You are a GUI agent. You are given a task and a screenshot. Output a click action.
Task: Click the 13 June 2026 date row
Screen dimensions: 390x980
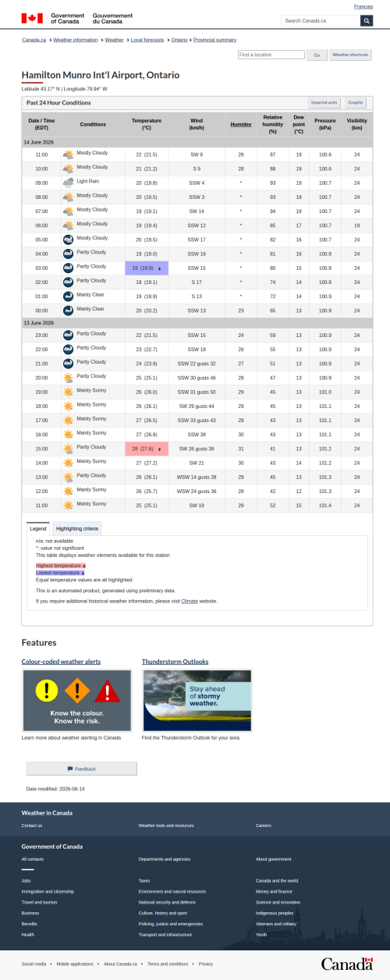(197, 322)
